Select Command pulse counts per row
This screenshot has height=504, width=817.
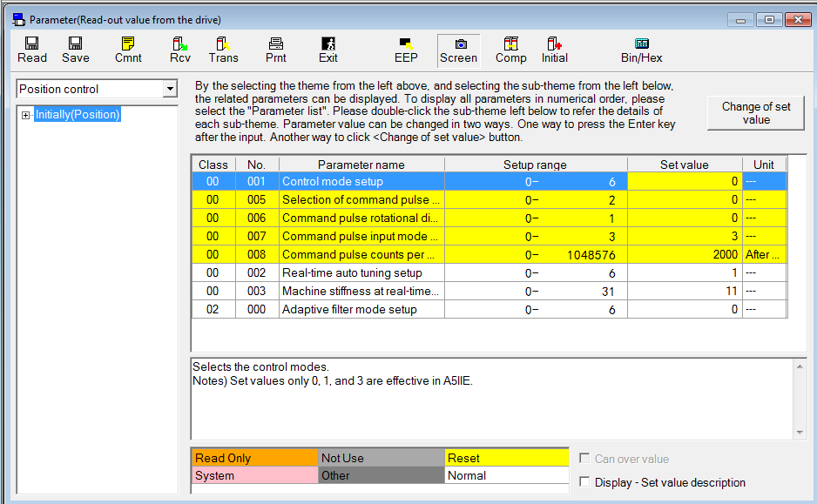point(490,254)
